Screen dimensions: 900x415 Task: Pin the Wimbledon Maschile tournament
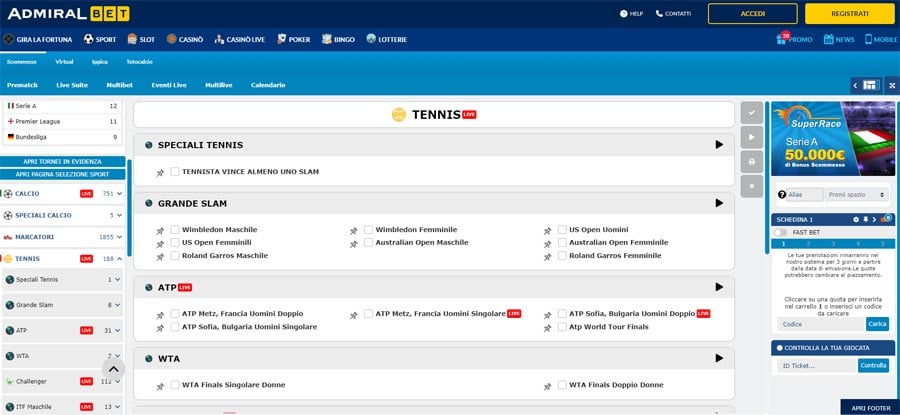160,231
